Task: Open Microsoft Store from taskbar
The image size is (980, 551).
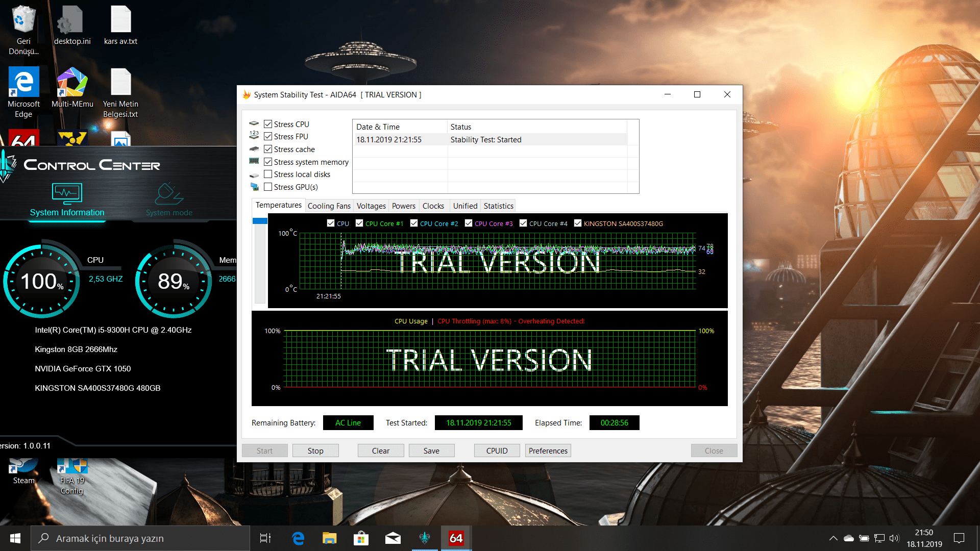Action: 361,538
